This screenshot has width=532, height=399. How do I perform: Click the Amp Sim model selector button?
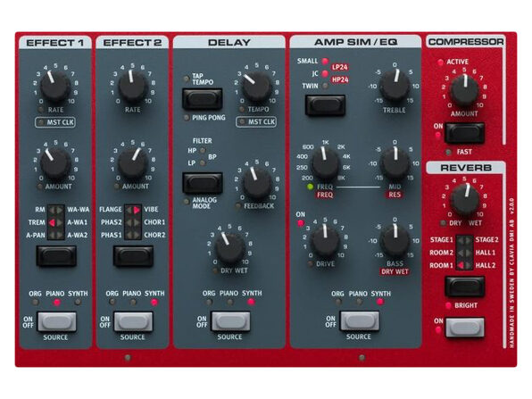click(x=325, y=105)
